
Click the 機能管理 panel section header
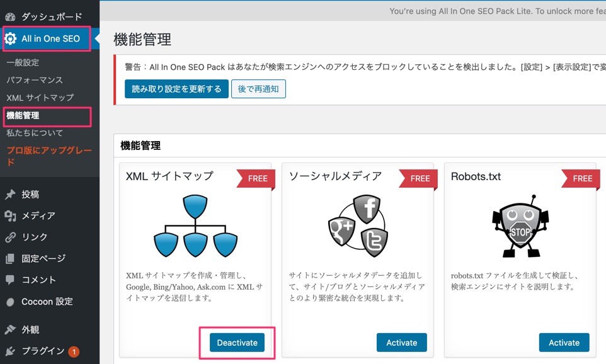(140, 145)
